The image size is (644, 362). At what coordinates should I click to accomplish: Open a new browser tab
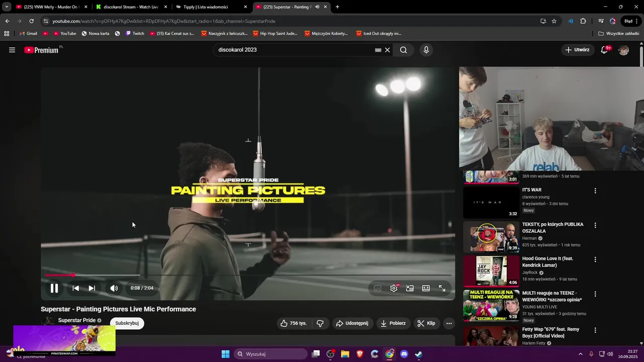[x=337, y=7]
